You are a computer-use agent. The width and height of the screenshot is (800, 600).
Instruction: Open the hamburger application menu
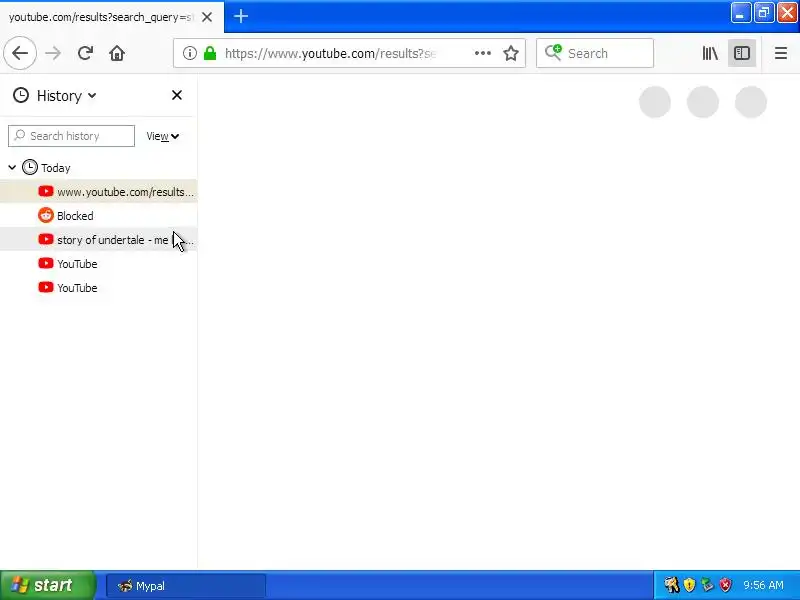pyautogui.click(x=781, y=53)
